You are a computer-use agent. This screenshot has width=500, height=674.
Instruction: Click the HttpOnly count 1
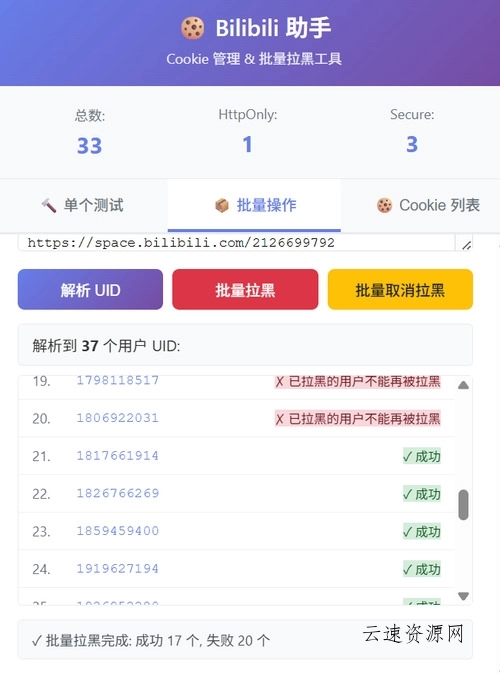click(247, 144)
